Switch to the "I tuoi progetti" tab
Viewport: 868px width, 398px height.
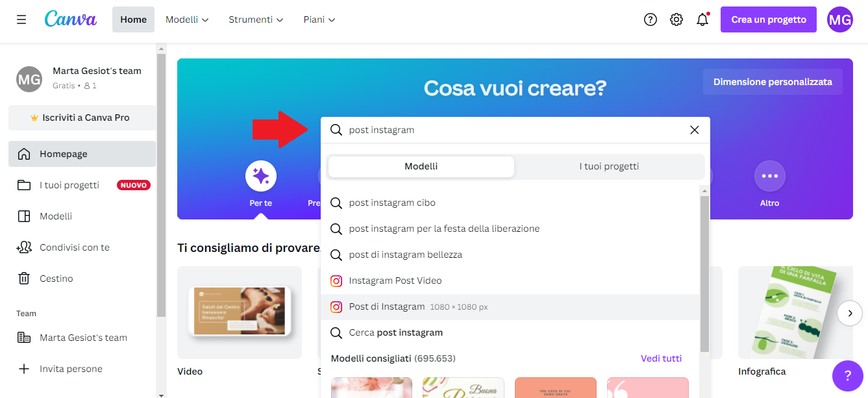coord(608,166)
